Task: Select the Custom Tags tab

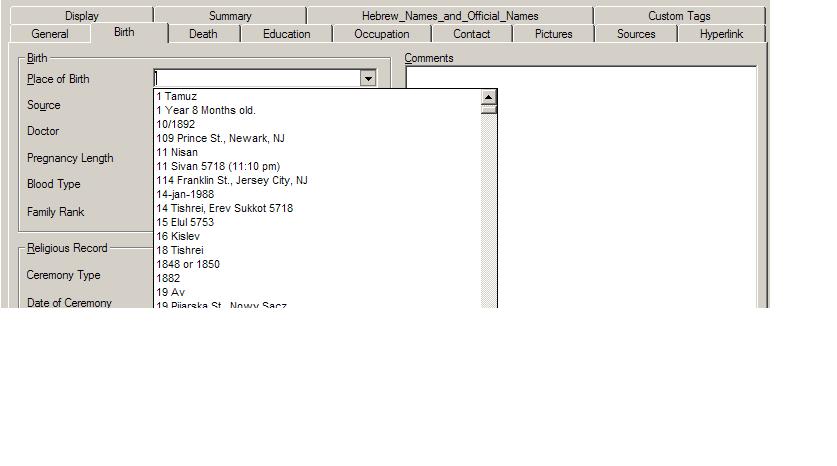Action: pos(679,16)
